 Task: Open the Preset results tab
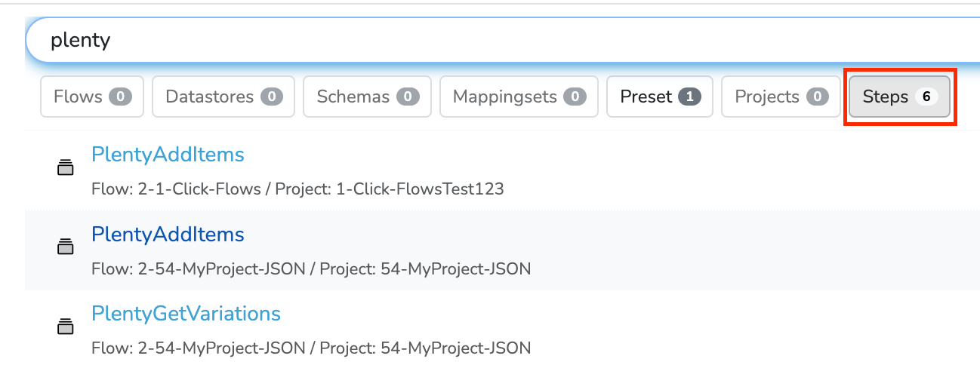659,97
